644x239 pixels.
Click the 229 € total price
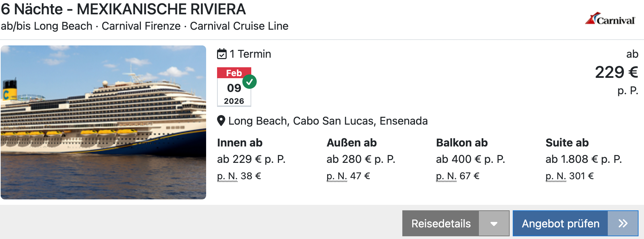[x=616, y=72]
